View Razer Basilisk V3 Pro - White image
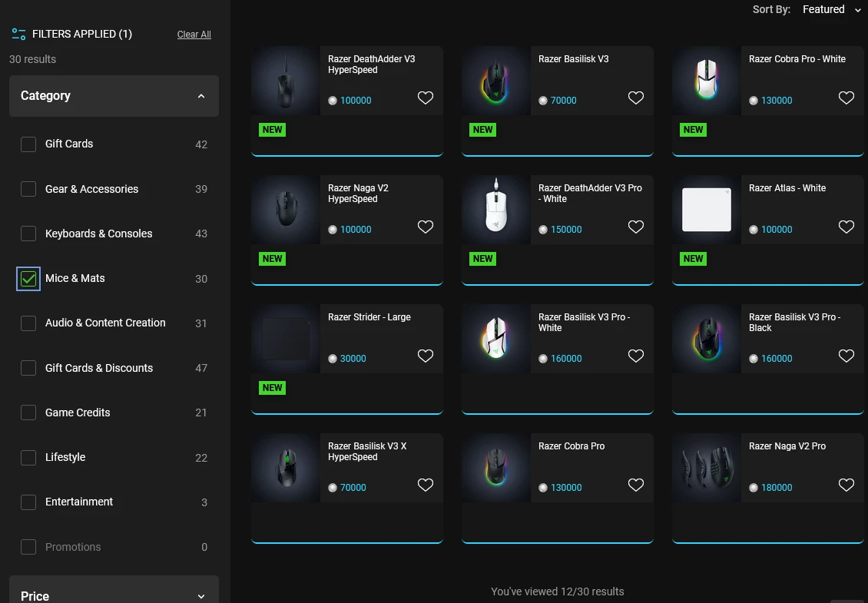868x603 pixels. point(496,339)
